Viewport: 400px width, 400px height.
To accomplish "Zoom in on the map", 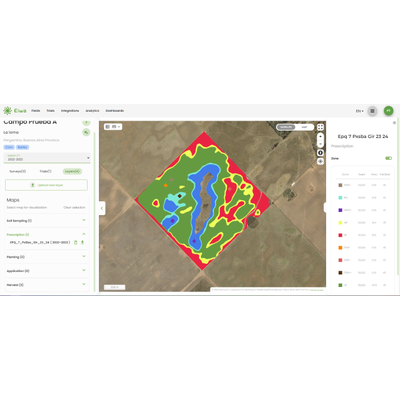I will click(x=320, y=137).
